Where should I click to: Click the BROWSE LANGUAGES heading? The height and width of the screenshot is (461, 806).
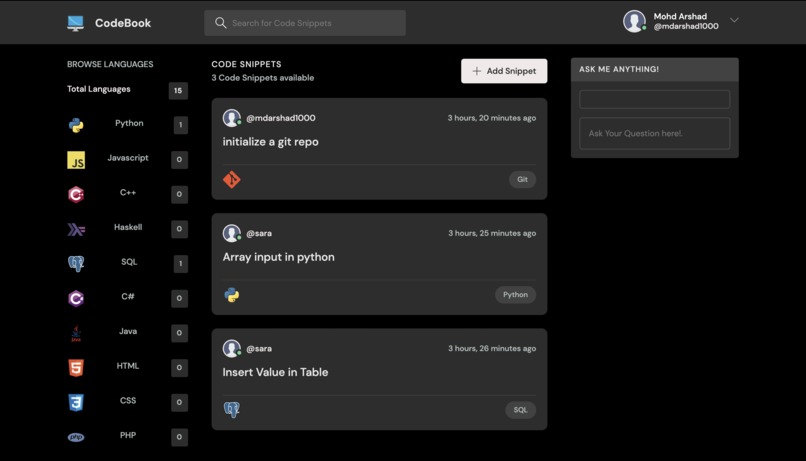tap(110, 64)
